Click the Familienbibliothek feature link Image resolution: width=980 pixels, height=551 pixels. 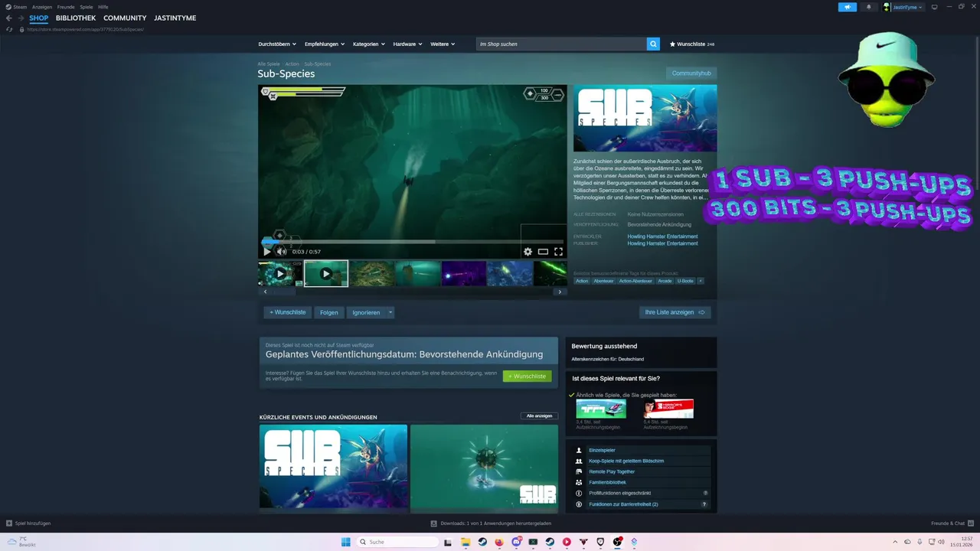pos(607,482)
